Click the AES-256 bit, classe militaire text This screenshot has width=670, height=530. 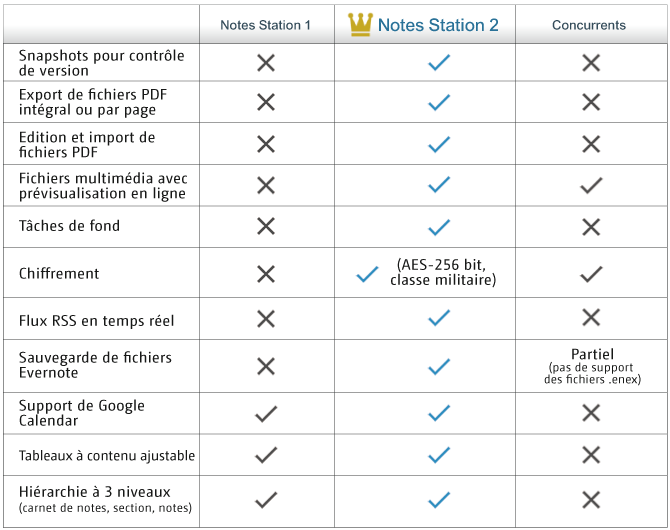pyautogui.click(x=443, y=272)
